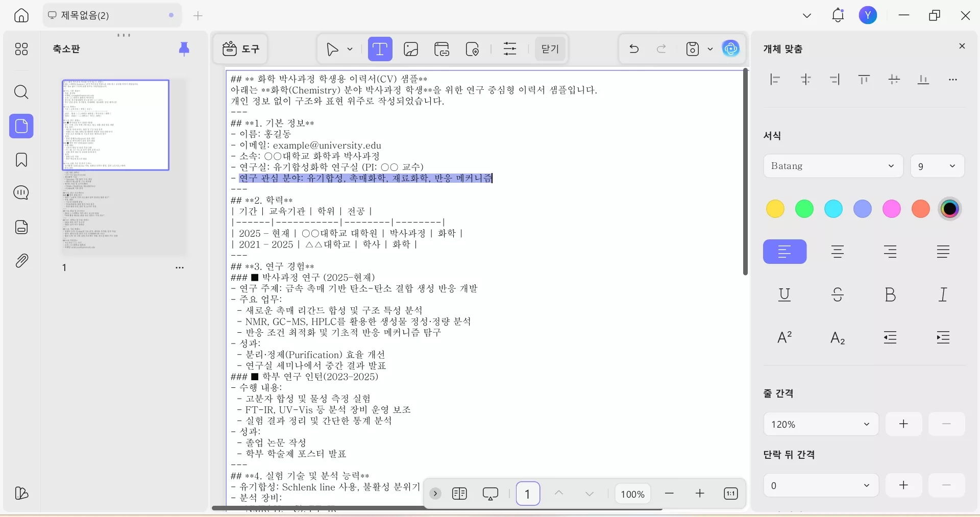Switch to the 제목없음(2) document tab

102,15
